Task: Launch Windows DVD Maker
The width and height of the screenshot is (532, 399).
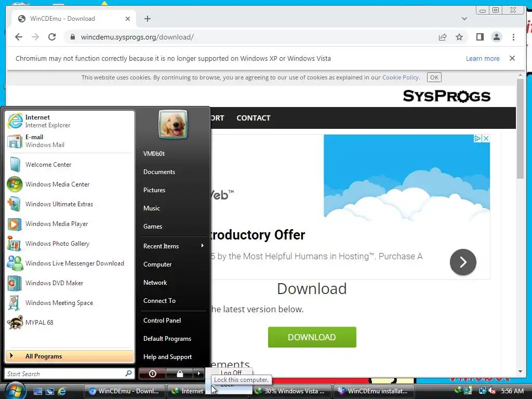Action: 70,283
